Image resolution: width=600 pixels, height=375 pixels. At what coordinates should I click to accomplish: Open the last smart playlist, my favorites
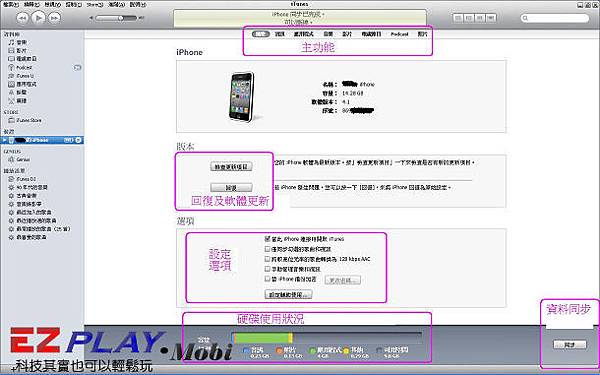(28, 237)
